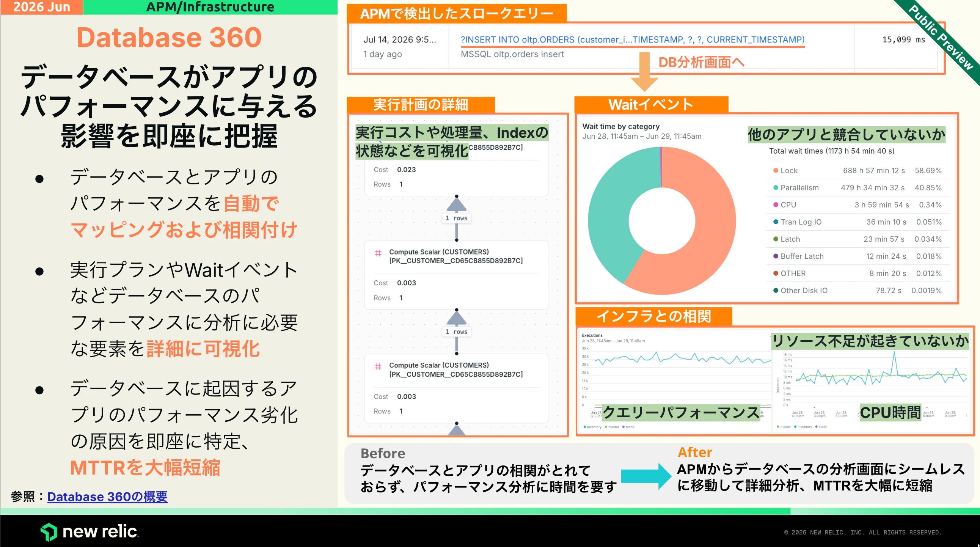
Task: Click the 15,099 ms query duration
Action: pos(903,39)
